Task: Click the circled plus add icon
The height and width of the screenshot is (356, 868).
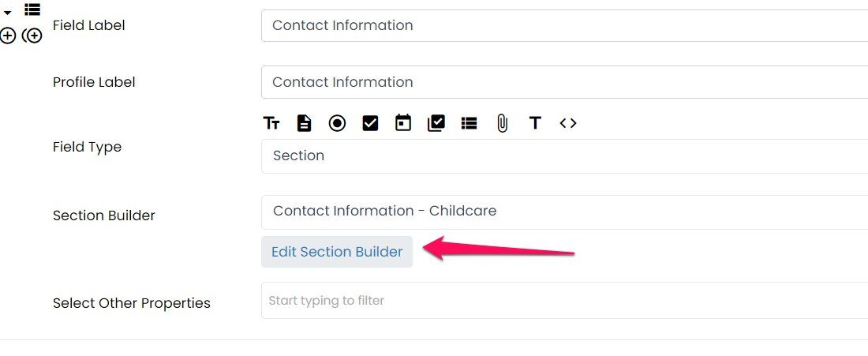Action: point(8,36)
